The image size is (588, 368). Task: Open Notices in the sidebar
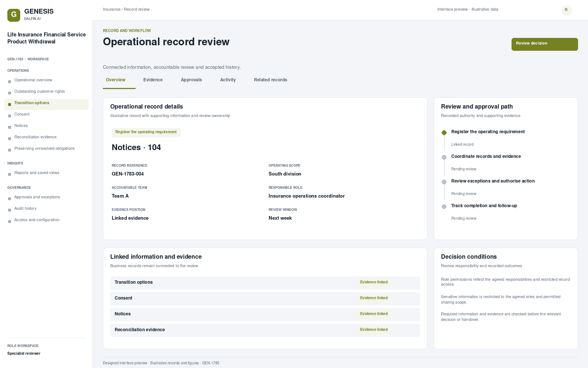pos(46,126)
